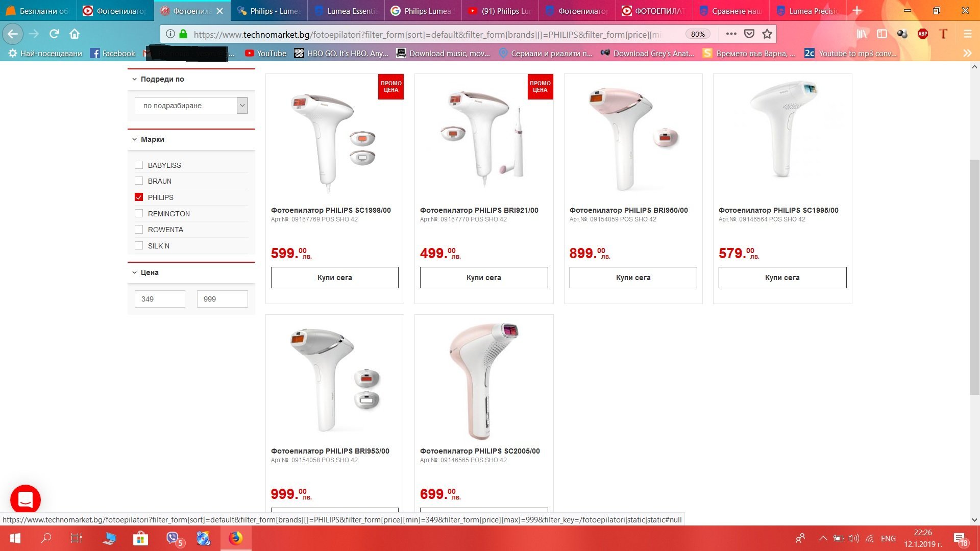Image resolution: width=980 pixels, height=551 pixels.
Task: Open the red live chat bubble
Action: (26, 499)
